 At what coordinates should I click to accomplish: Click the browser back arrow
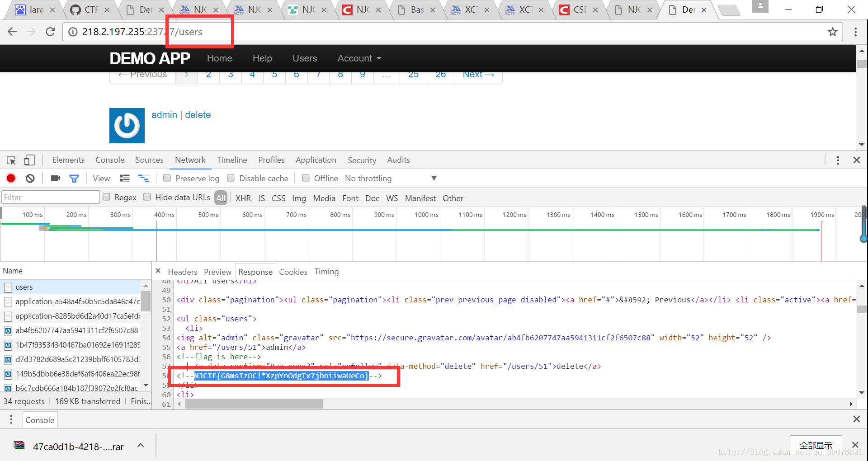tap(12, 32)
